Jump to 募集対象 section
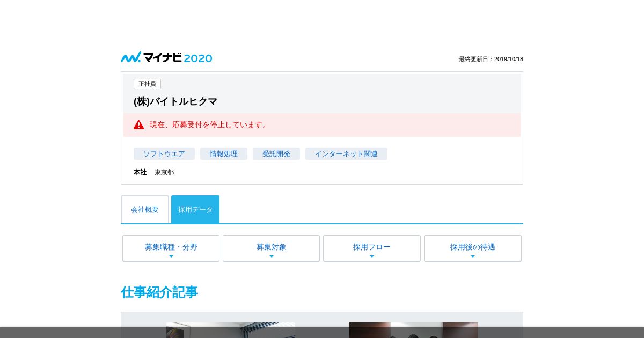Screen dimensions: 644x338 point(271,248)
